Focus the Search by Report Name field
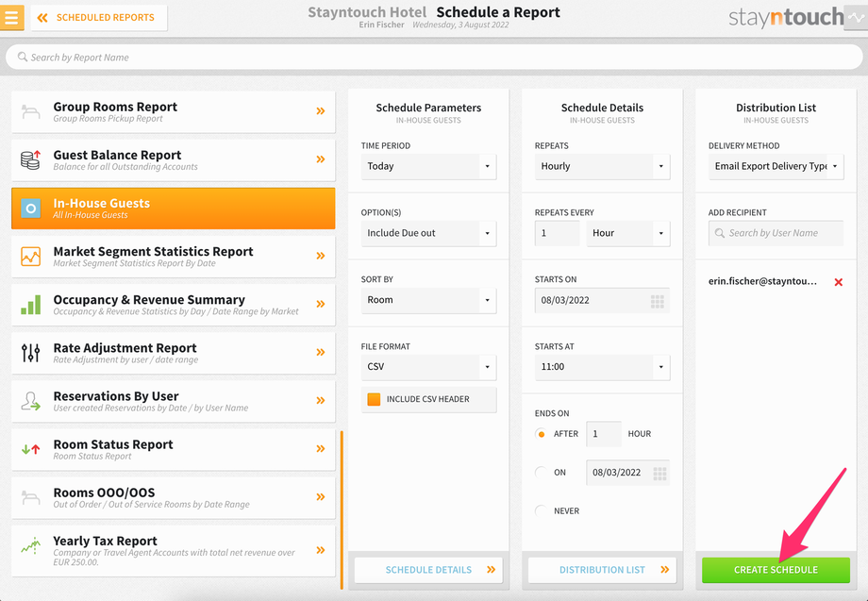This screenshot has height=601, width=868. tap(434, 57)
